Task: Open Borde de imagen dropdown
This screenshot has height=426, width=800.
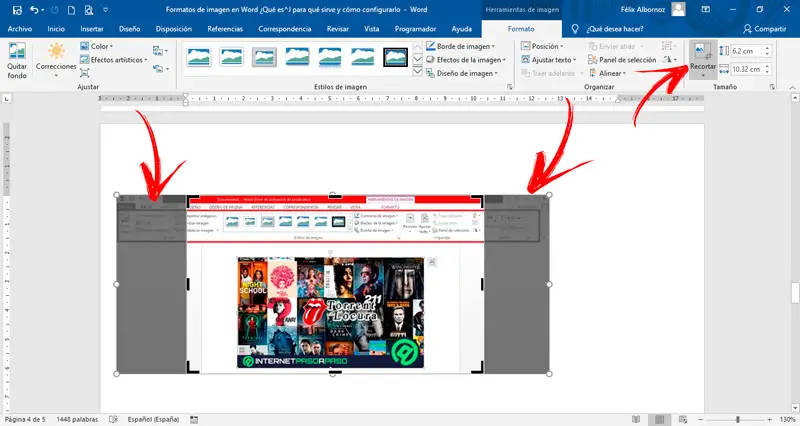Action: 461,46
